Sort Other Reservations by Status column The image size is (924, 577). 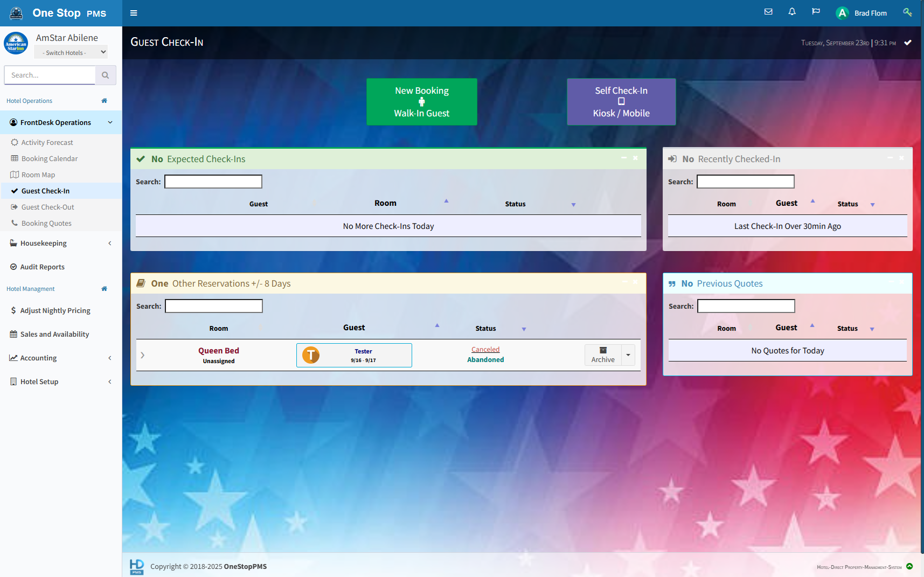pyautogui.click(x=486, y=328)
